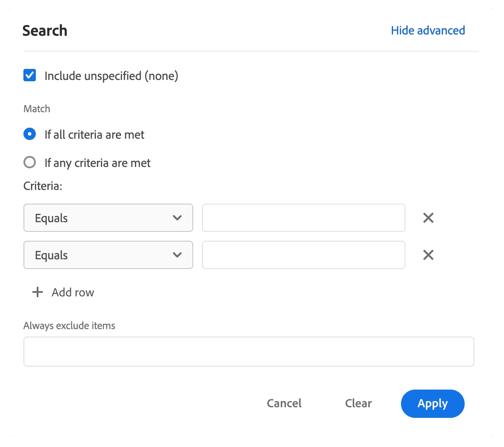Viewport: 504px width, 447px height.
Task: Click the first dropdown's chevron arrow
Action: (177, 218)
